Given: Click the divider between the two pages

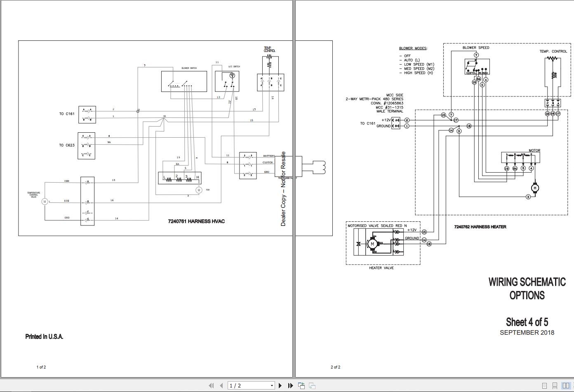Looking at the screenshot, I should pos(294,188).
